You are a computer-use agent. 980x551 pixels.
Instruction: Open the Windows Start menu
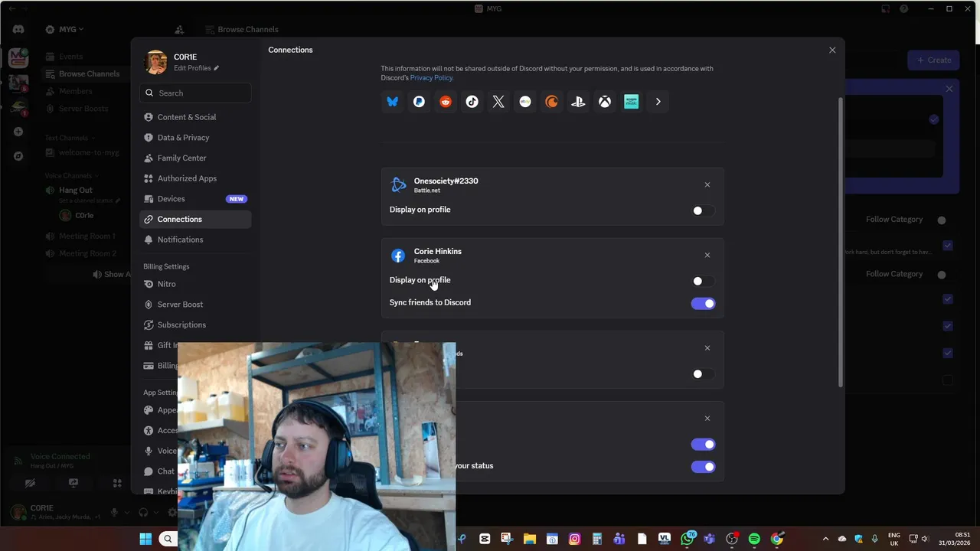pyautogui.click(x=145, y=539)
